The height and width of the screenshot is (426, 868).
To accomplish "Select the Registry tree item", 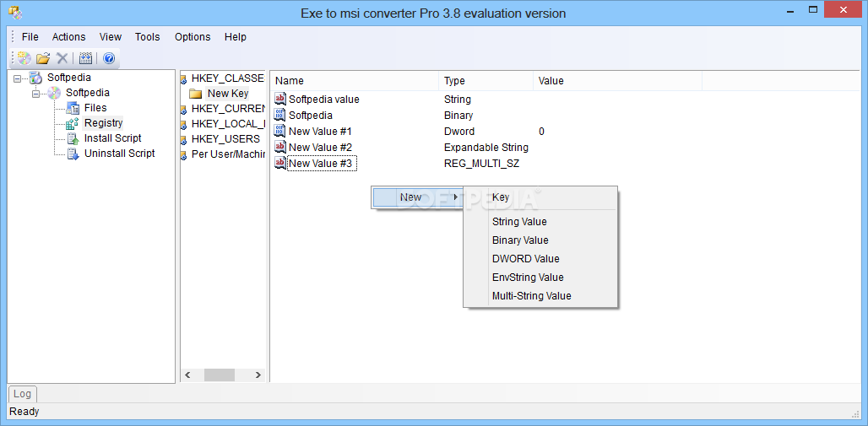I will [103, 123].
